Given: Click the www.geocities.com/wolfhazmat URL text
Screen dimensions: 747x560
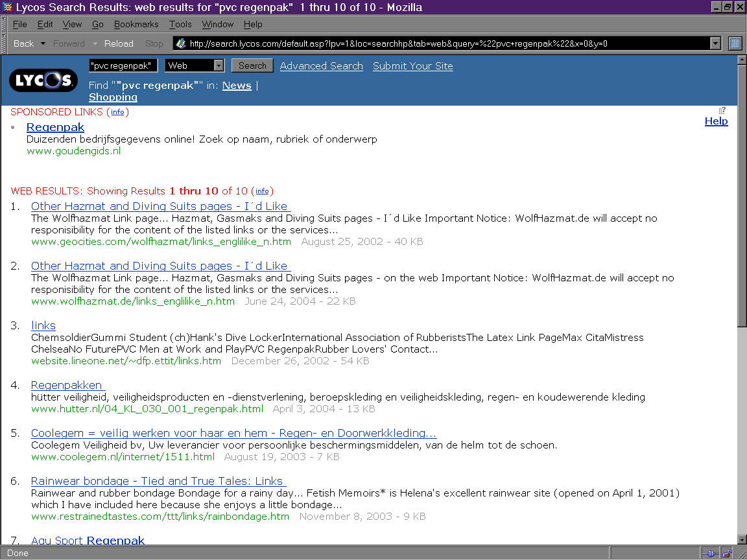Looking at the screenshot, I should (x=161, y=241).
